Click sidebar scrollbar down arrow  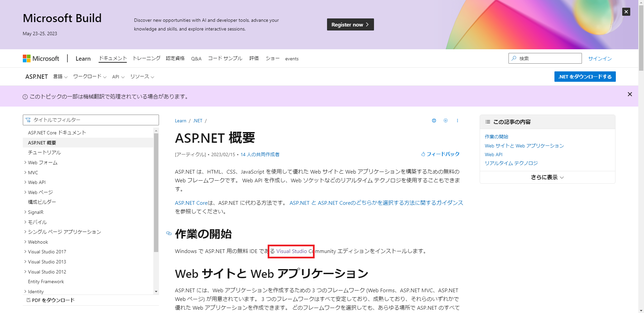click(x=156, y=292)
